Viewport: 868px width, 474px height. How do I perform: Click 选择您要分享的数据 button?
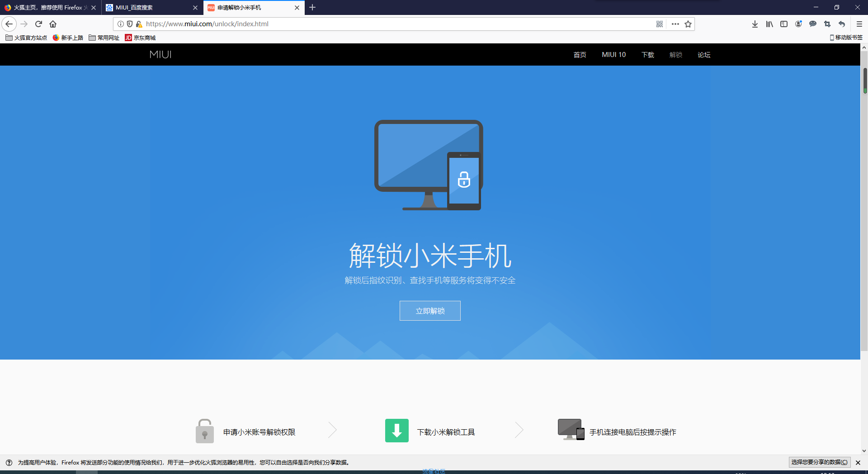820,462
